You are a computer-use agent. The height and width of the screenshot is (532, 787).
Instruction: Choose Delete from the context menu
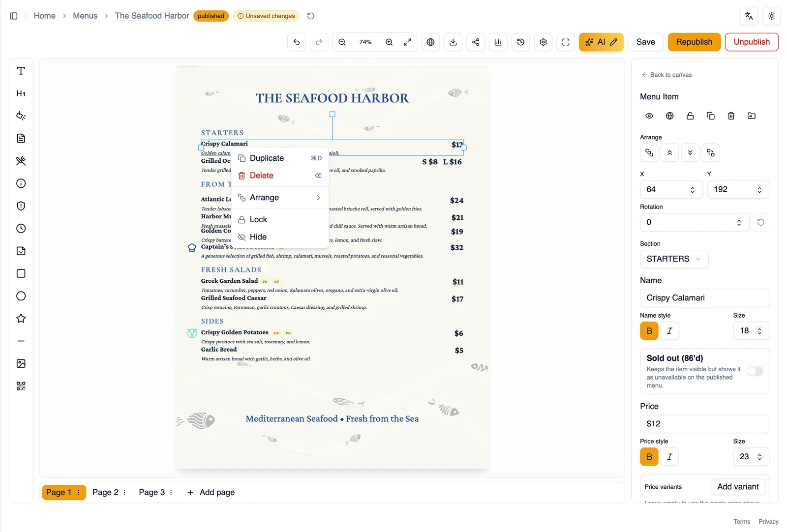[x=280, y=176]
